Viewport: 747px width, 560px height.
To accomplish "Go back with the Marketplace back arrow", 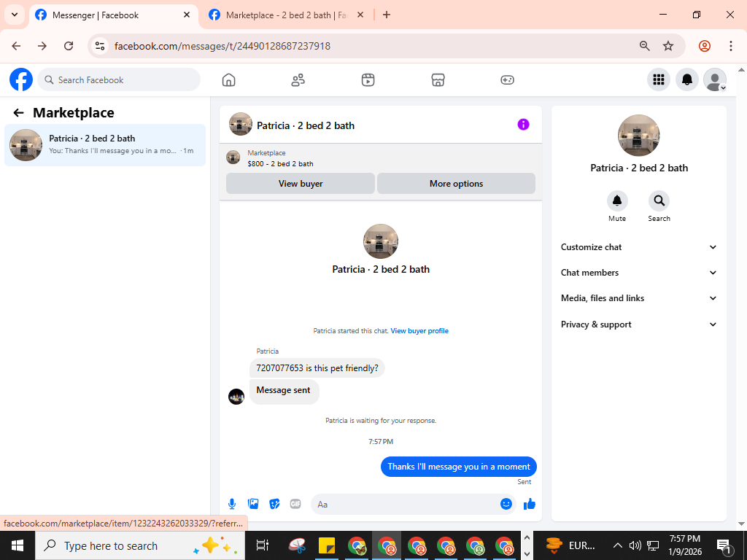I will (x=18, y=113).
